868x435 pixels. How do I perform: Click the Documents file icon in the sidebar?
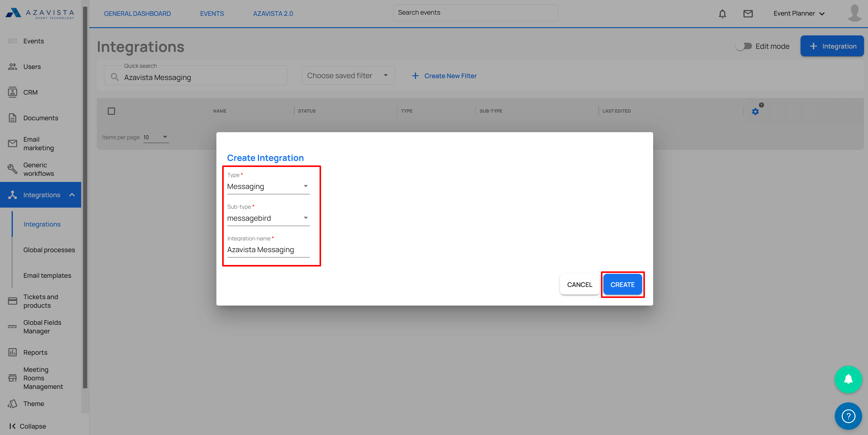(13, 118)
